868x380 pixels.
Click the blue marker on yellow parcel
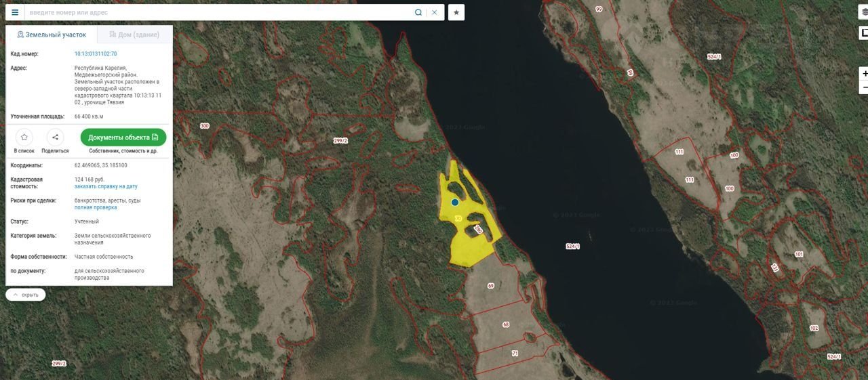coord(455,202)
